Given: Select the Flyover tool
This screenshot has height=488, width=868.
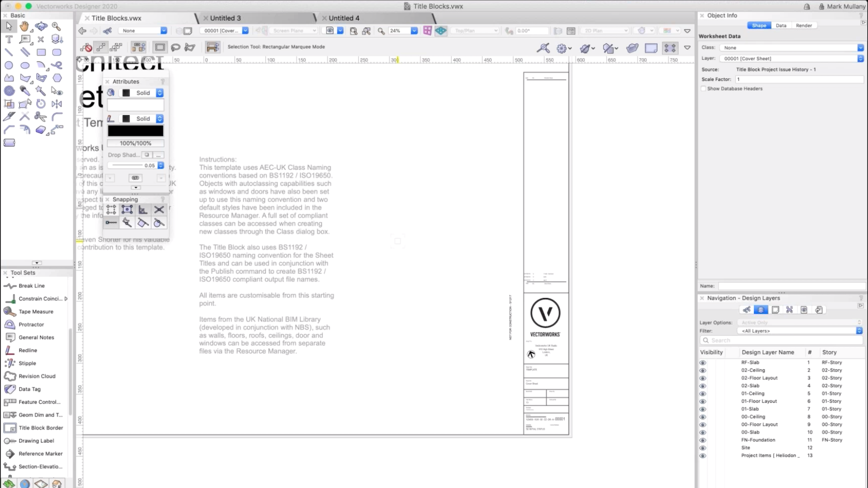Looking at the screenshot, I should [x=41, y=27].
